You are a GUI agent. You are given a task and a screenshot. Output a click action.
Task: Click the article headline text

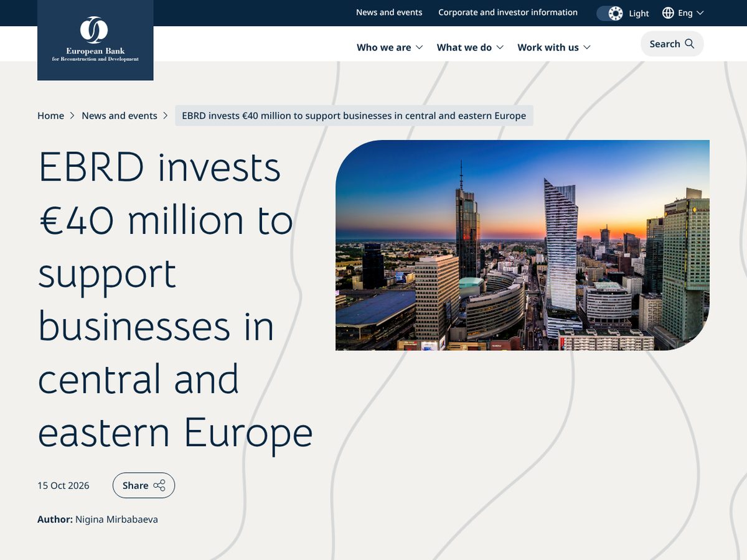coord(175,299)
